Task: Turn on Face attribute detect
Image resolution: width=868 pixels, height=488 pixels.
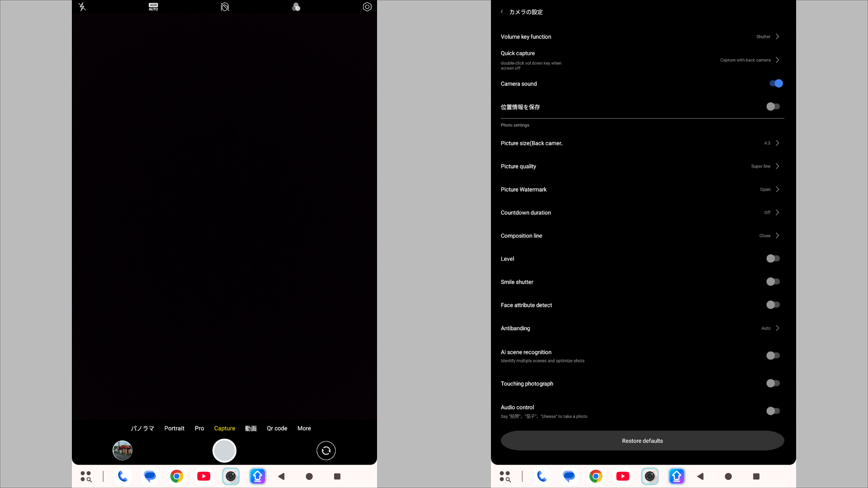Action: (773, 305)
